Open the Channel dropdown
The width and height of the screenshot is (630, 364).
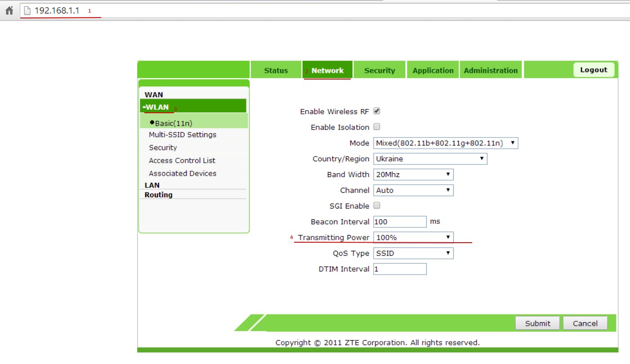[413, 190]
